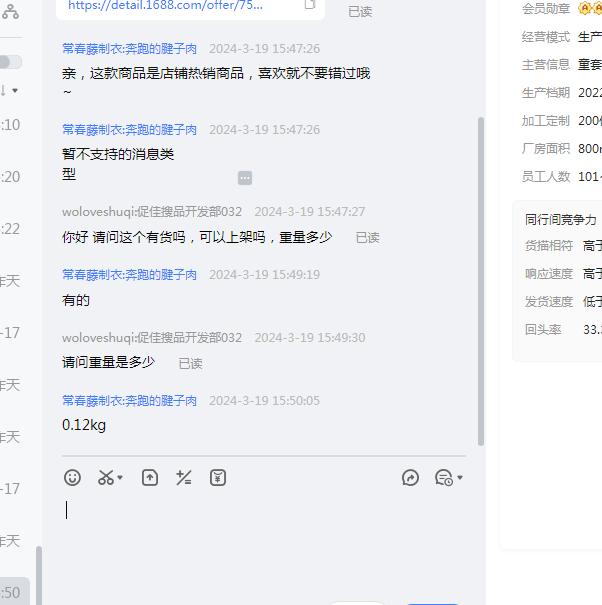Click the copy icon beside product link
This screenshot has width=602, height=605.
tap(310, 5)
